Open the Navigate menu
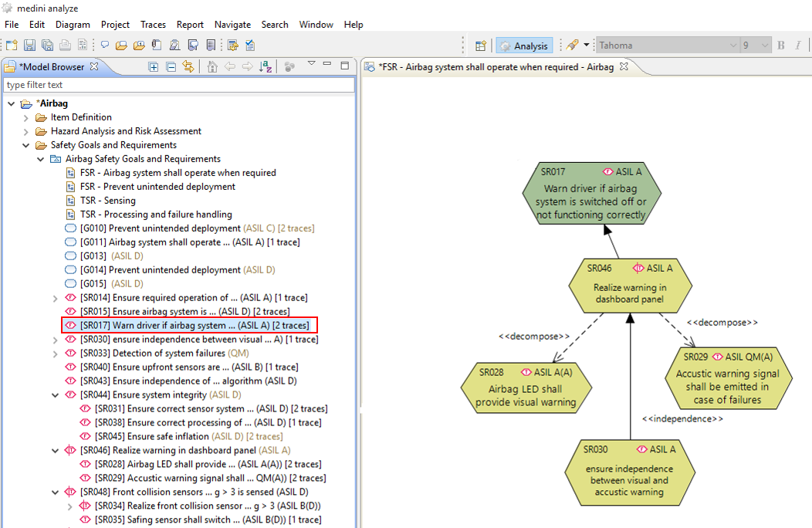812x528 pixels. 232,25
